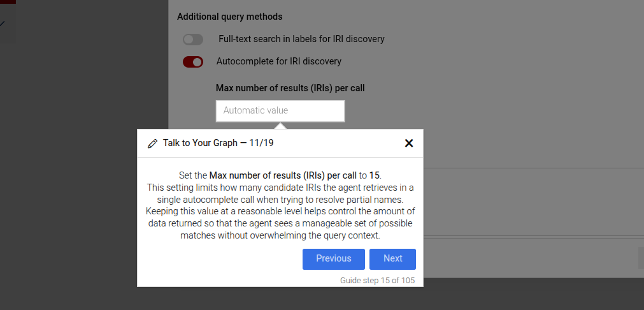Click the Automatic value input field
The image size is (644, 310).
tap(280, 110)
